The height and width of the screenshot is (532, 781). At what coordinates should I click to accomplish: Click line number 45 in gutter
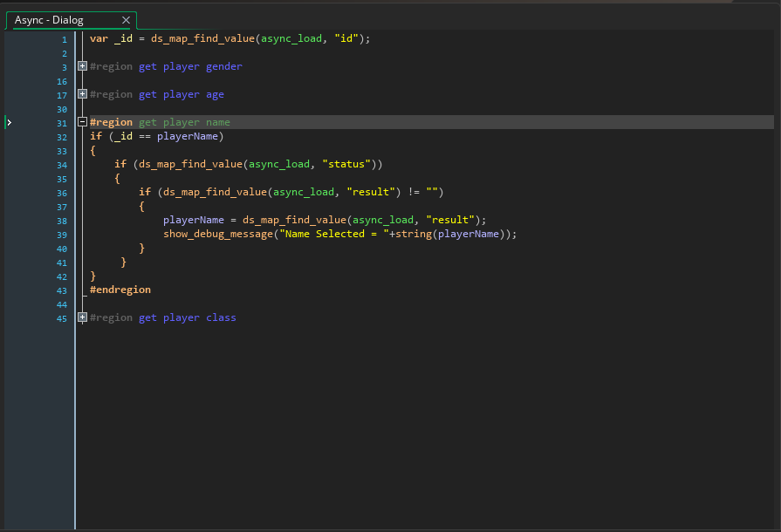pos(62,318)
